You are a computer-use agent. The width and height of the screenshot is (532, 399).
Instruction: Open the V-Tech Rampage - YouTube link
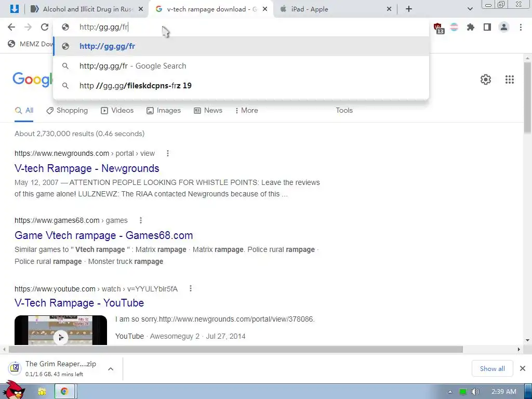tap(79, 303)
